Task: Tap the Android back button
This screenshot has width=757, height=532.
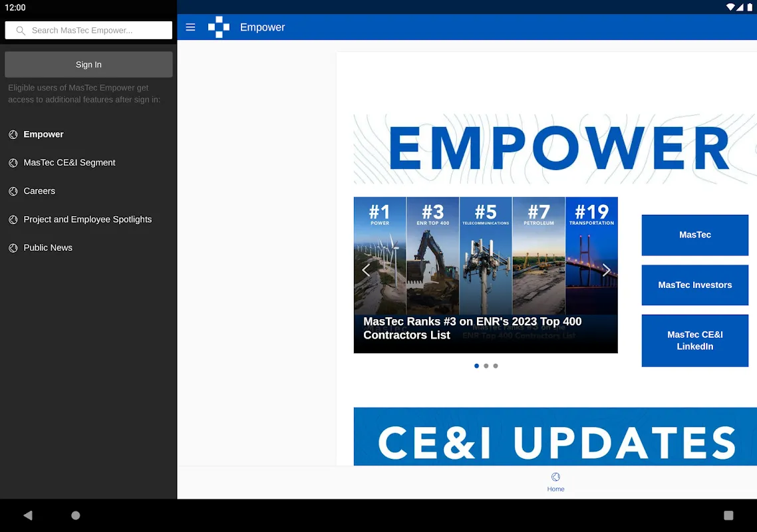Action: pyautogui.click(x=28, y=515)
